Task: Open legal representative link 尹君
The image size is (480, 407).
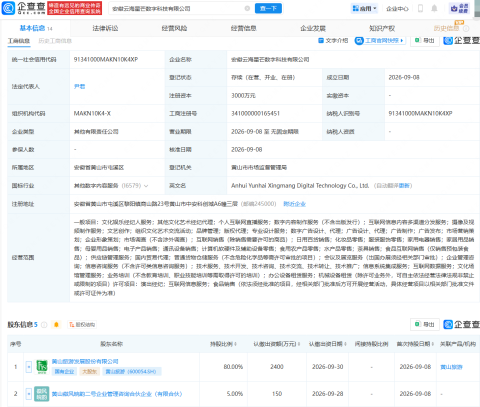Action: coord(79,86)
